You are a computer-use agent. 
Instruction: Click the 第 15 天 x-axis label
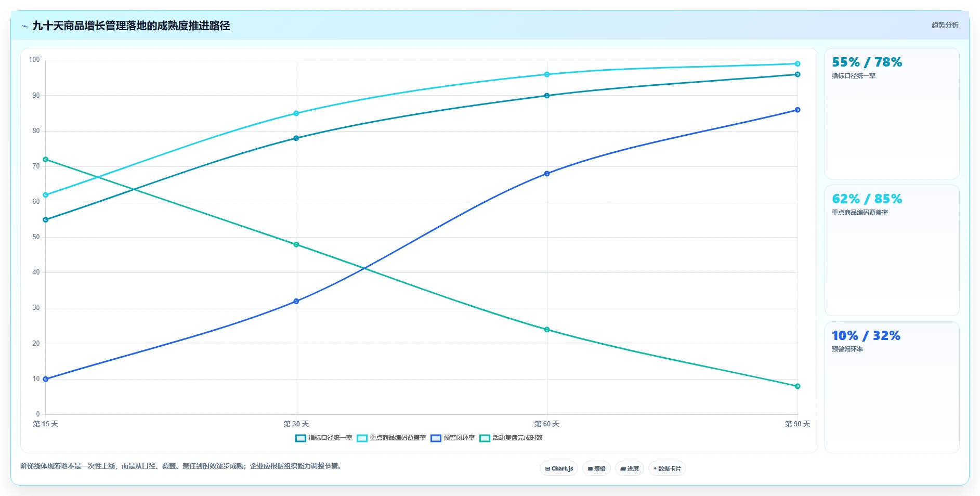(x=46, y=424)
